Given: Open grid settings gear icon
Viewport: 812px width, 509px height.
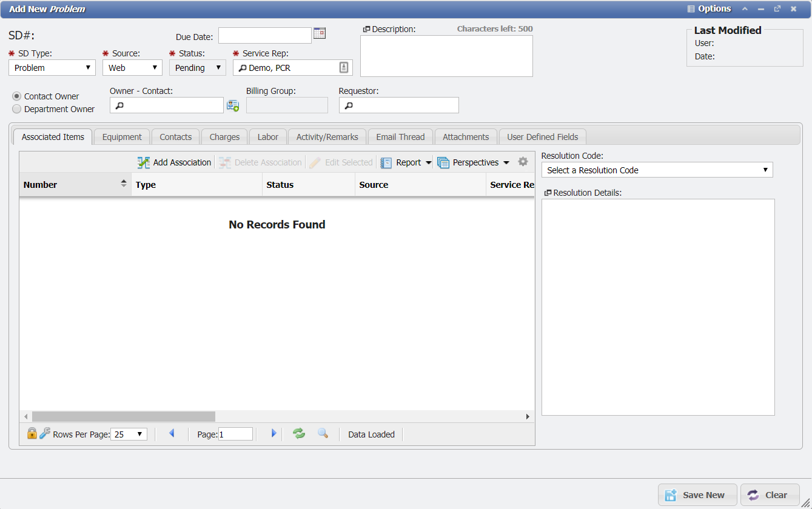Looking at the screenshot, I should 523,162.
